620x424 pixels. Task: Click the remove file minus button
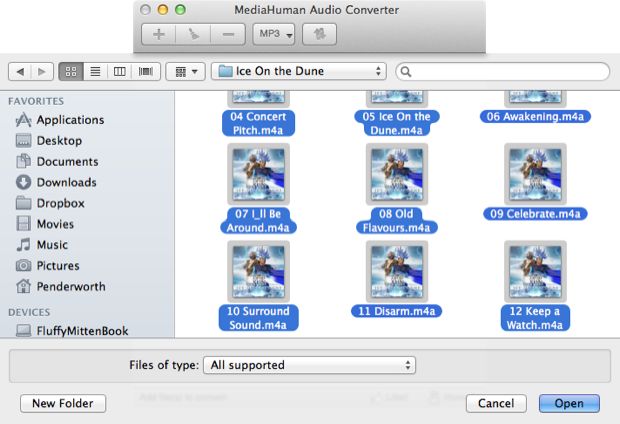pyautogui.click(x=228, y=34)
